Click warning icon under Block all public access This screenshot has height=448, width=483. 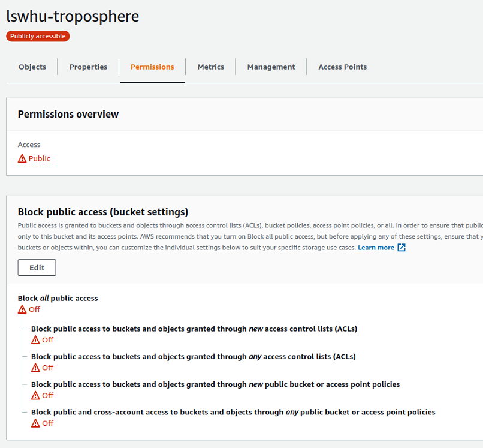click(22, 309)
